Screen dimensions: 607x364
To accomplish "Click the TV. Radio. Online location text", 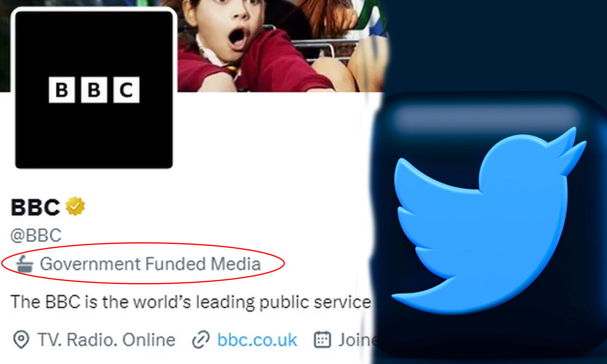I will tap(106, 340).
